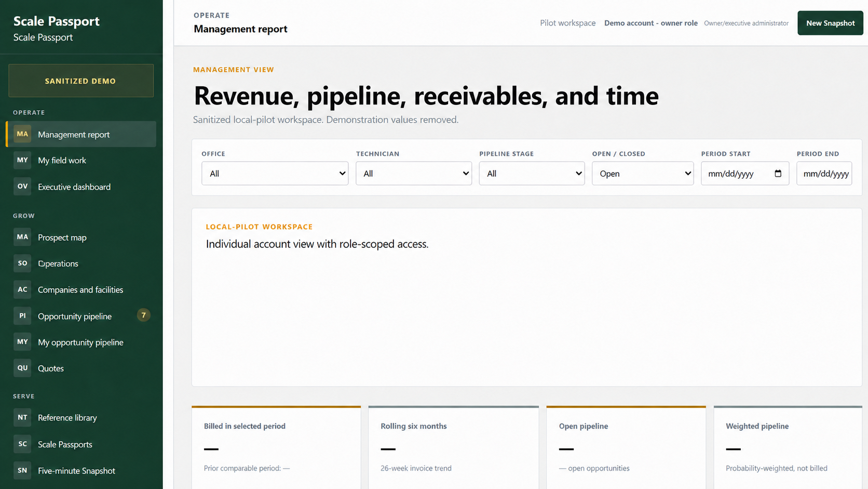The image size is (868, 489).
Task: Click the PI icon for Opportunity pipeline
Action: [x=22, y=316]
